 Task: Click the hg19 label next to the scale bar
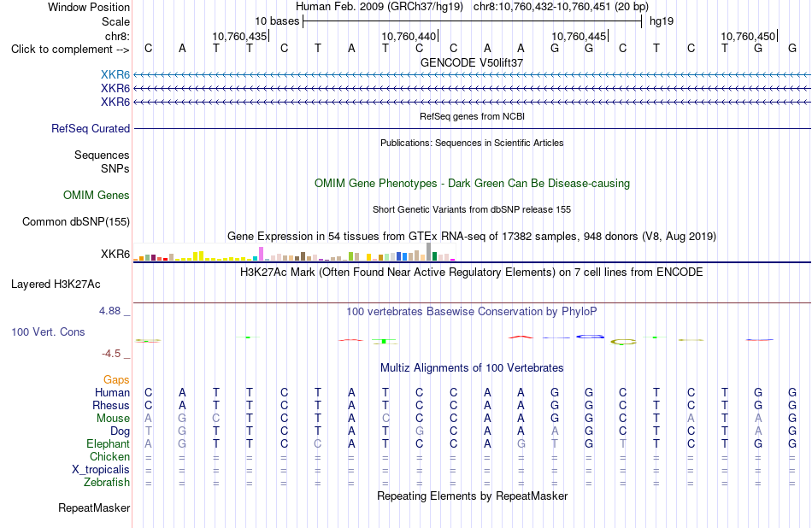(662, 21)
